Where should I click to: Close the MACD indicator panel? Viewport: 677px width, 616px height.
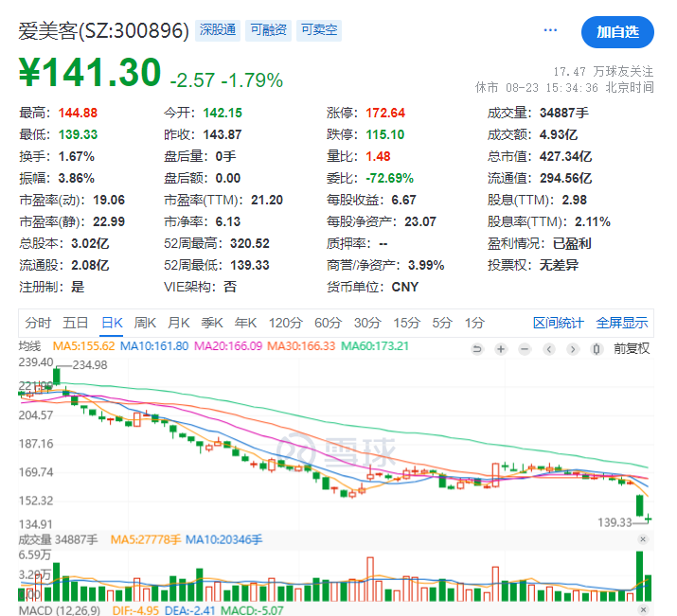[x=643, y=610]
